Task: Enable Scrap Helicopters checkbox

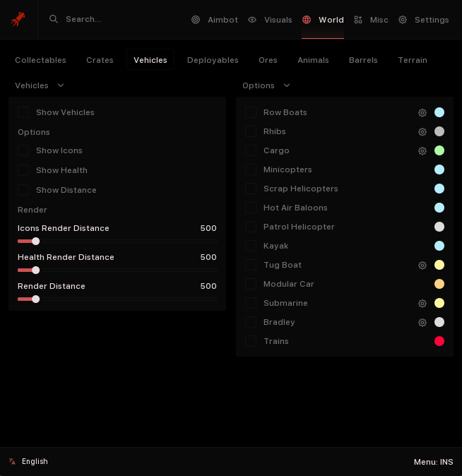Action: pos(251,189)
